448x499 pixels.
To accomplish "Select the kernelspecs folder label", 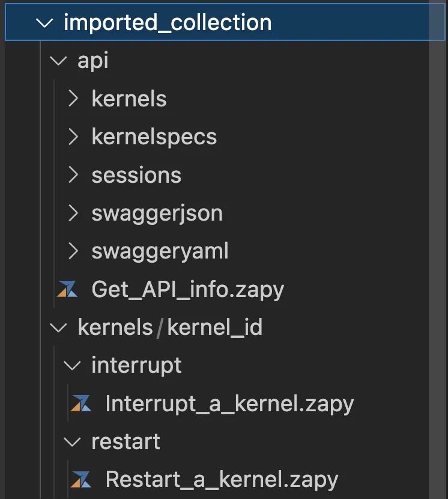I will point(154,137).
